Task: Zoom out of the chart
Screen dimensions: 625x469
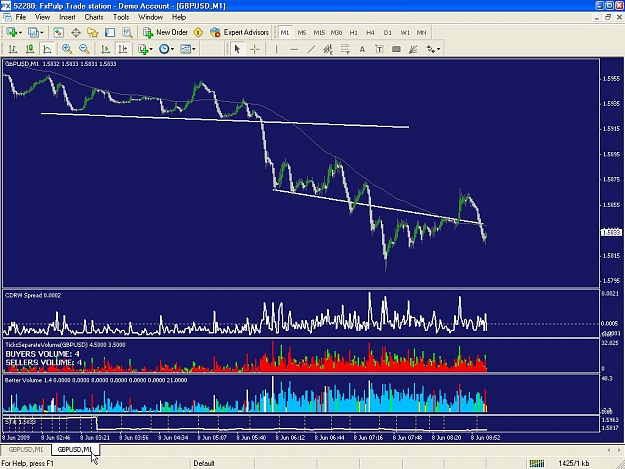Action: (84, 49)
